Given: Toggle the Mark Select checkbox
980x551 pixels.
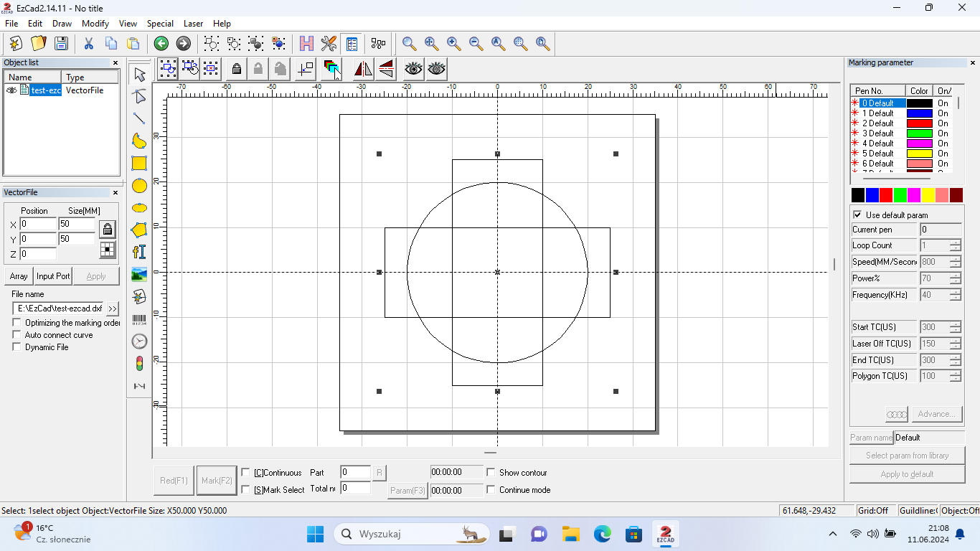Looking at the screenshot, I should pyautogui.click(x=246, y=490).
